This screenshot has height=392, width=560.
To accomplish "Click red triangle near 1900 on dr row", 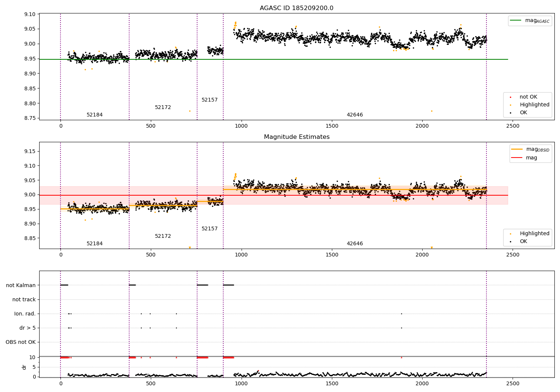I will pos(401,357).
